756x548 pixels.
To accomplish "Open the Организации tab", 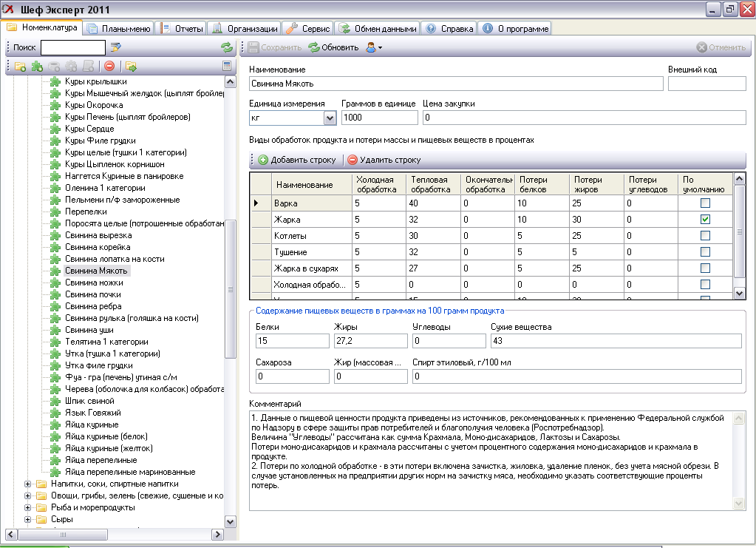I will tap(245, 28).
